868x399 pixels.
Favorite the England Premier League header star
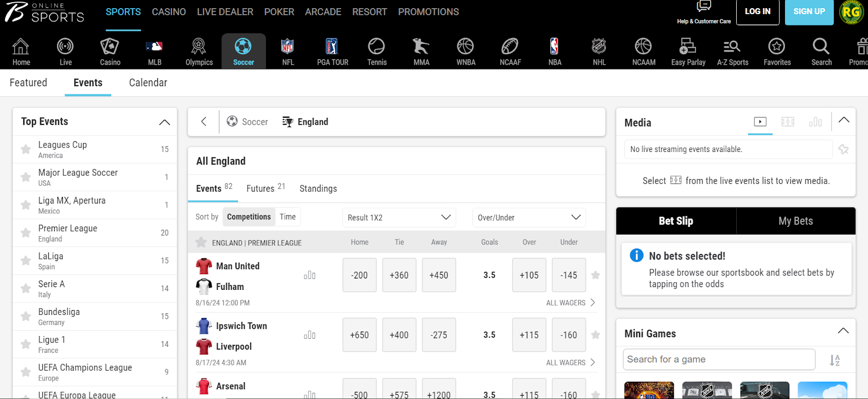(x=201, y=242)
